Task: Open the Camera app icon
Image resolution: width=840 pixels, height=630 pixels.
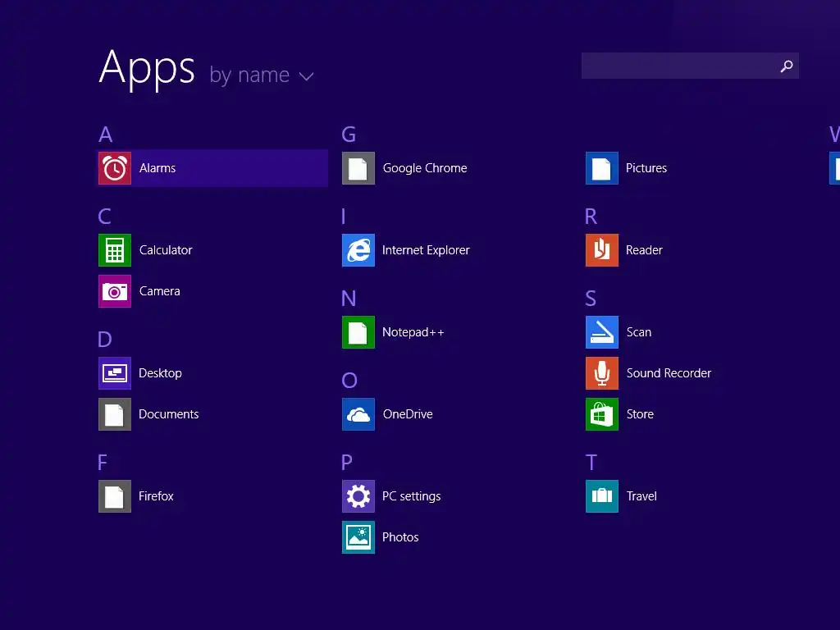Action: coord(115,291)
